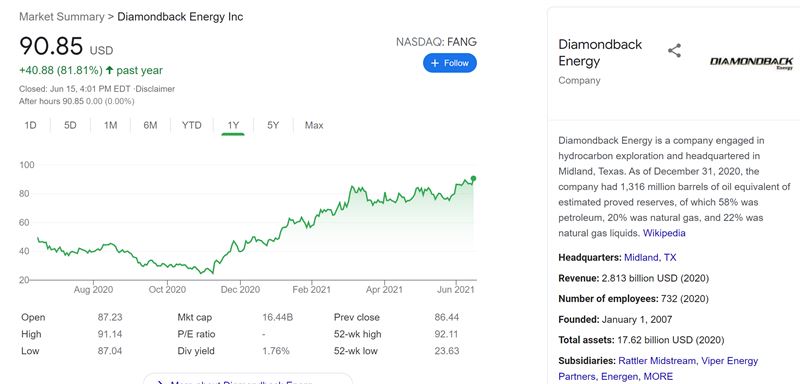Click the green endpoint dot on chart
Image resolution: width=800 pixels, height=384 pixels.
click(x=473, y=178)
